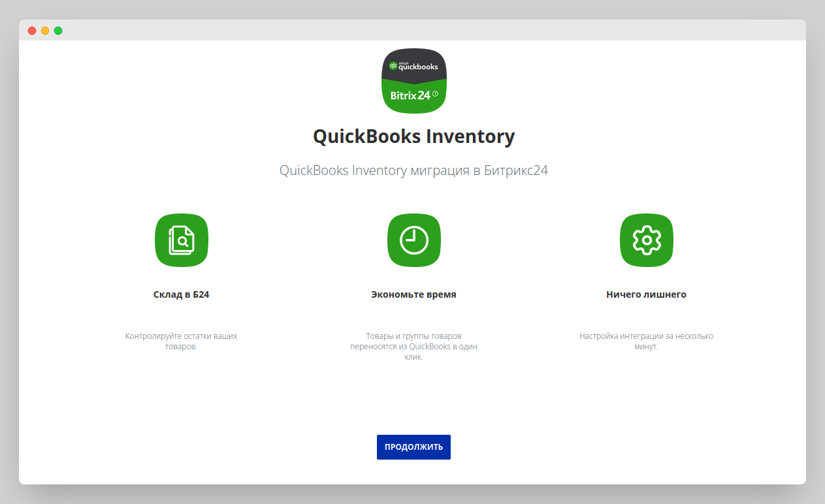Click the gear settings icon

click(647, 240)
